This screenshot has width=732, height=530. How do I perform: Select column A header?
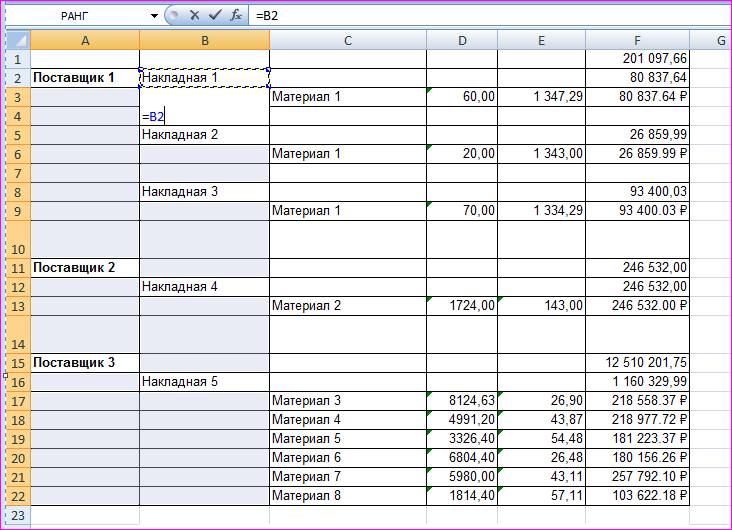click(x=85, y=41)
